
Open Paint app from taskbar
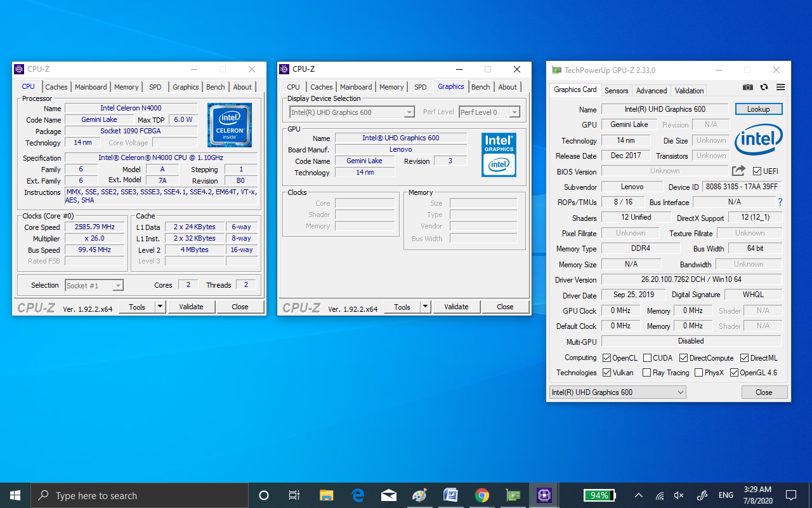pyautogui.click(x=420, y=495)
